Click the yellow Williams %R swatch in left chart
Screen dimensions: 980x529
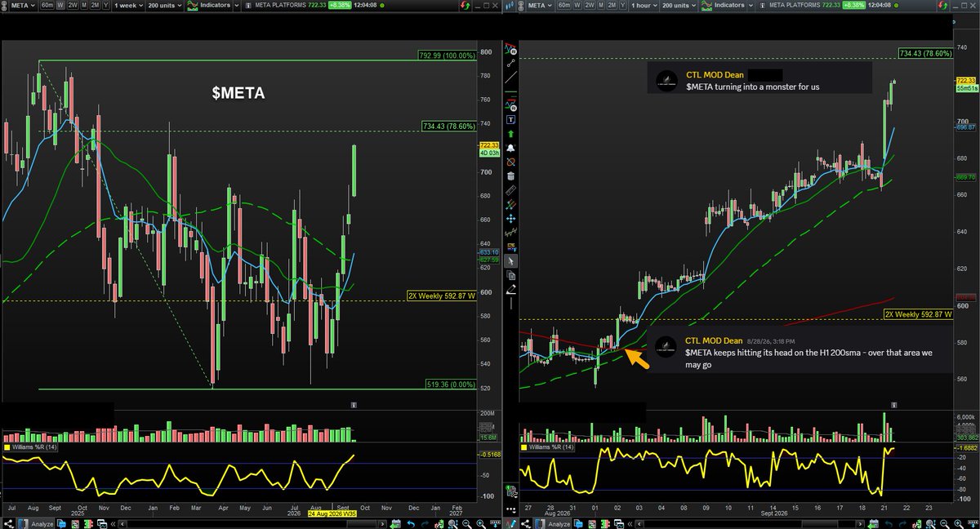click(x=7, y=447)
